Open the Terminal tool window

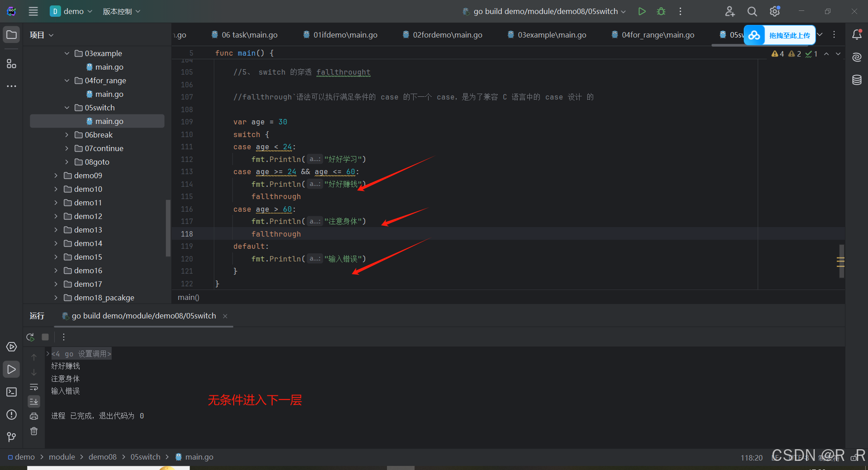11,392
